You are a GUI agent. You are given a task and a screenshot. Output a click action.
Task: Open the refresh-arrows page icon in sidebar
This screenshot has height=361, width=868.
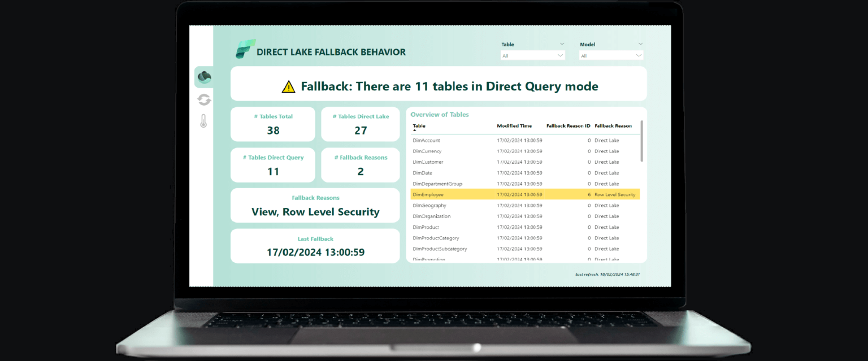203,99
